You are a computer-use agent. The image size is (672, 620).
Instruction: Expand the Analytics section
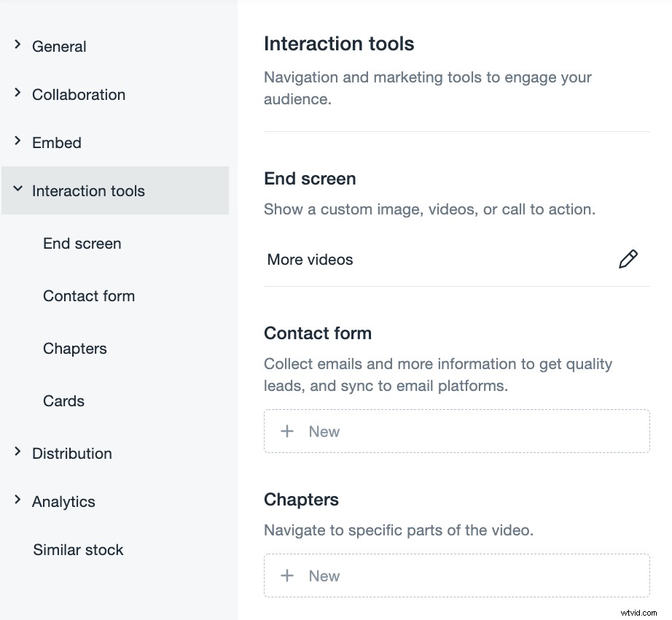(63, 501)
